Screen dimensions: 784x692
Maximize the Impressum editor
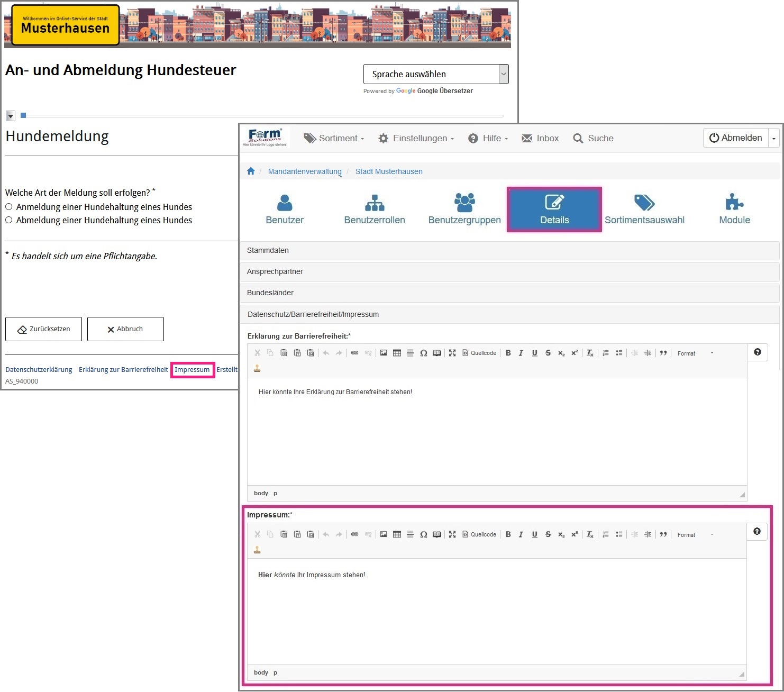tap(452, 534)
